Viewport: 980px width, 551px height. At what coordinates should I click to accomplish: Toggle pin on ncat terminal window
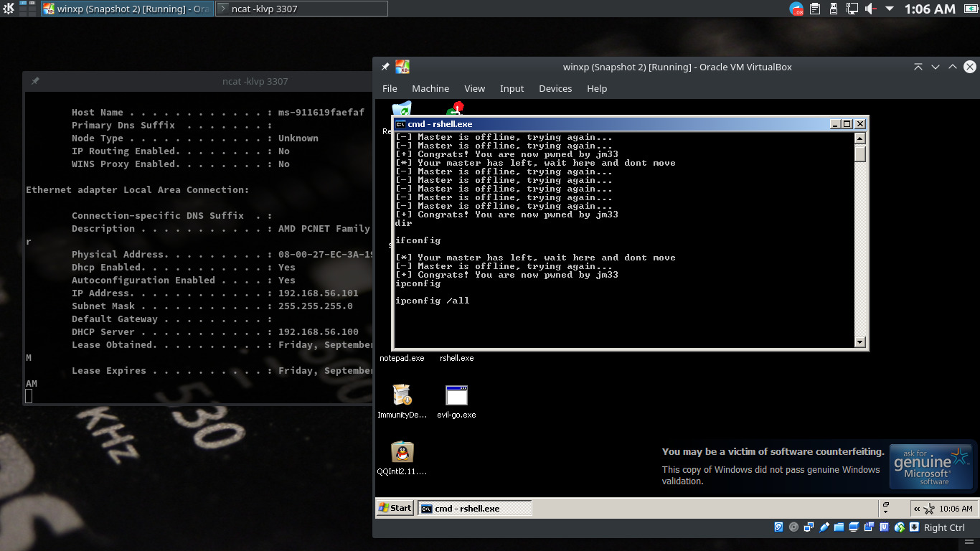pyautogui.click(x=34, y=81)
